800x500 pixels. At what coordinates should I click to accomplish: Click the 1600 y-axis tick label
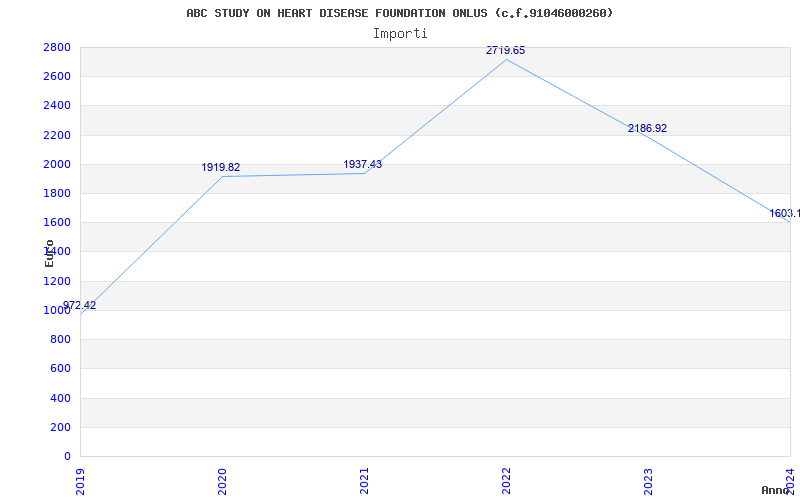pos(57,222)
